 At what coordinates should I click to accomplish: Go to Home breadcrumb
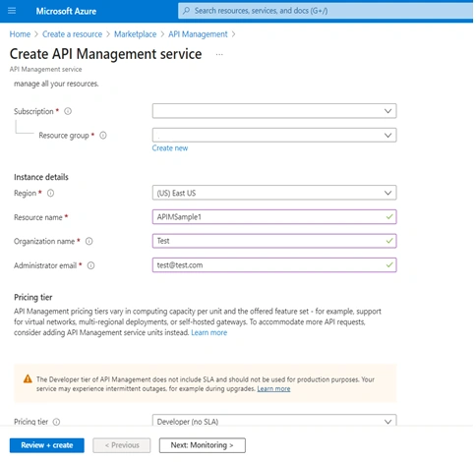20,34
